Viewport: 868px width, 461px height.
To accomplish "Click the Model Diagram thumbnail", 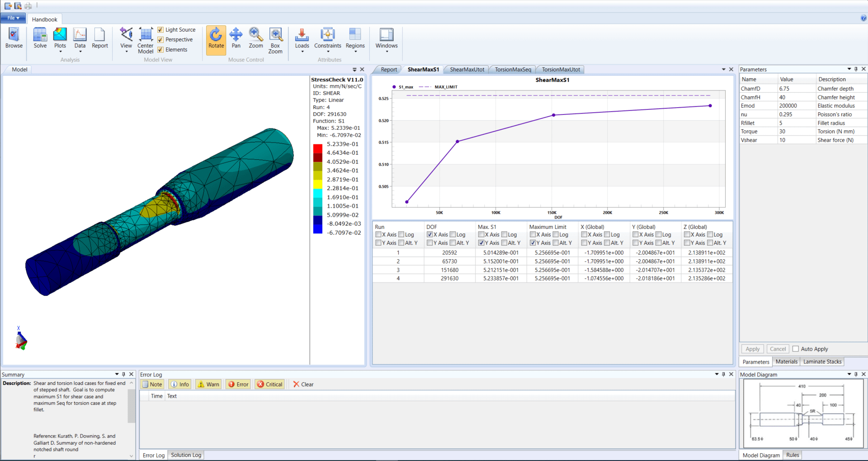I will coord(803,413).
